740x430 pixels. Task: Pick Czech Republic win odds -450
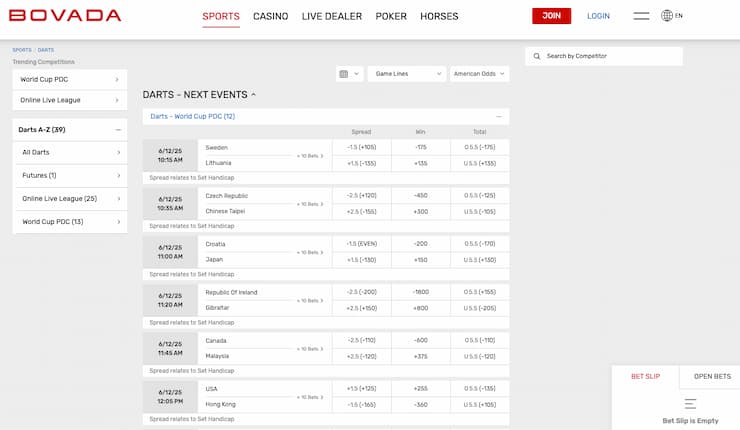tap(420, 195)
